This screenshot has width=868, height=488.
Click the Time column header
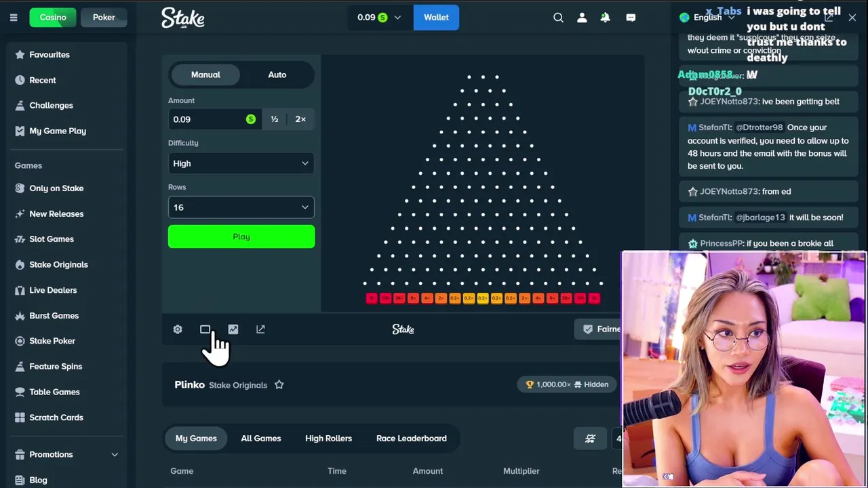tap(337, 471)
